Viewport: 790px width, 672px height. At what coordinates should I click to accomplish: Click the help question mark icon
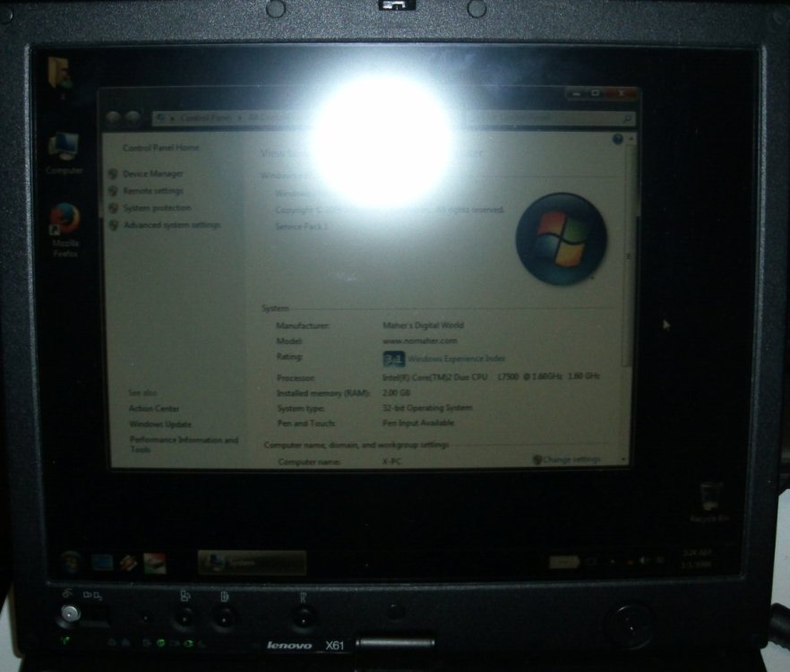coord(617,140)
